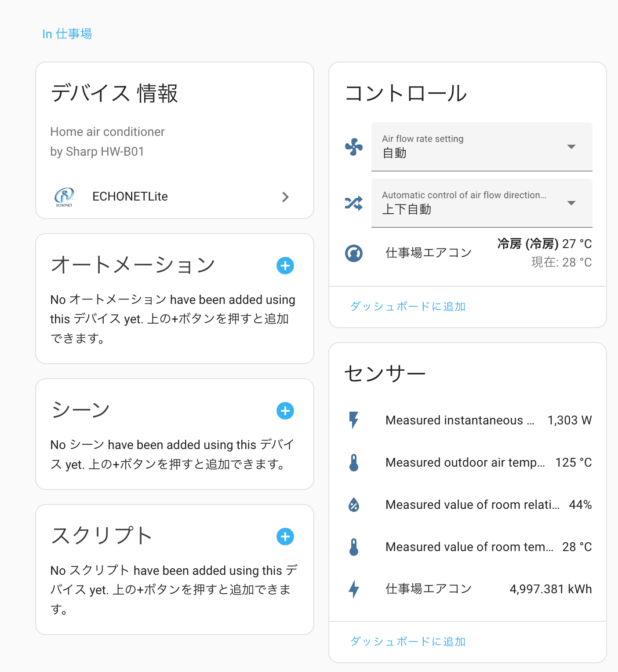Click the ECHONET logo icon

pos(64,197)
